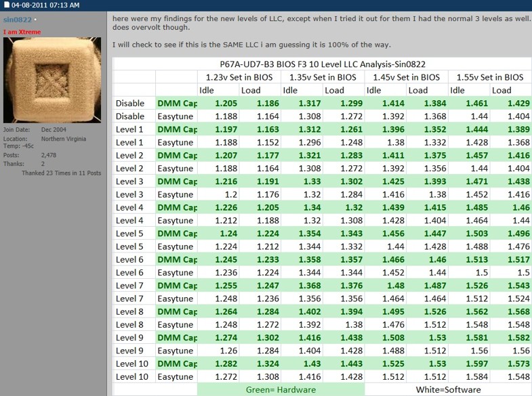The image size is (532, 396).
Task: Click the online status dot next to sin0822
Action: [x=35, y=20]
